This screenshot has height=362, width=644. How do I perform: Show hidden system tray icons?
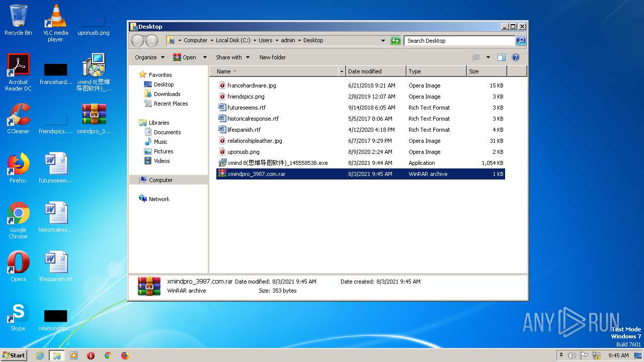point(561,355)
